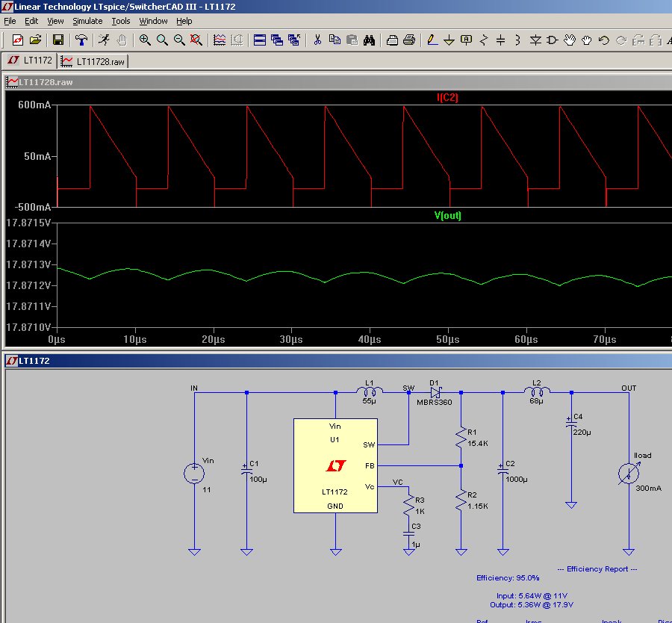This screenshot has width=672, height=623.
Task: Click the Efficiency Report heading
Action: click(x=597, y=569)
